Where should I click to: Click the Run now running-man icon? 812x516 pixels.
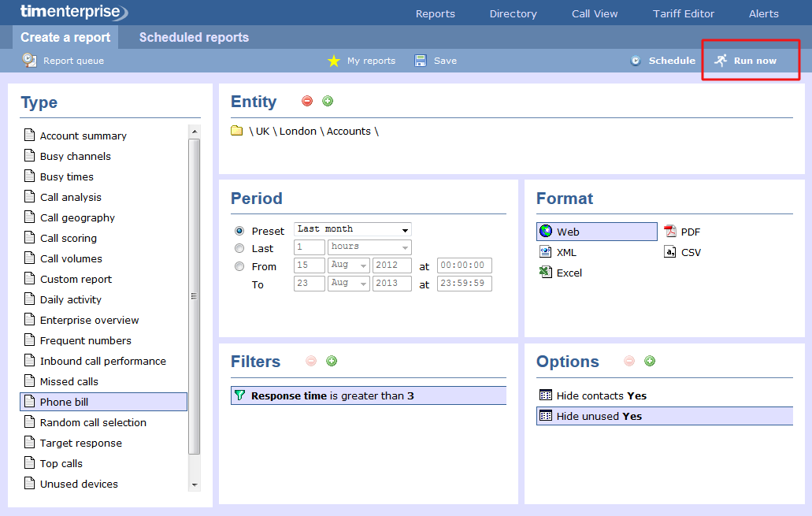coord(720,61)
